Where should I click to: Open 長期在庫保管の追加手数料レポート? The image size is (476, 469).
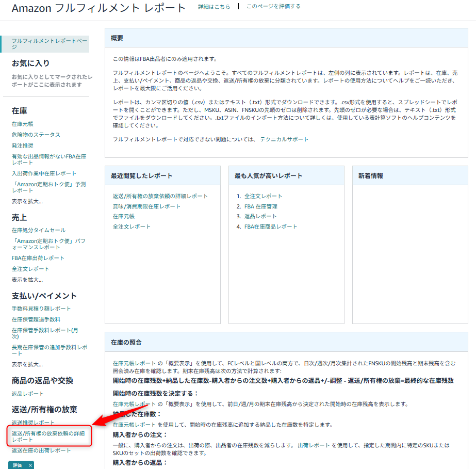(50, 350)
